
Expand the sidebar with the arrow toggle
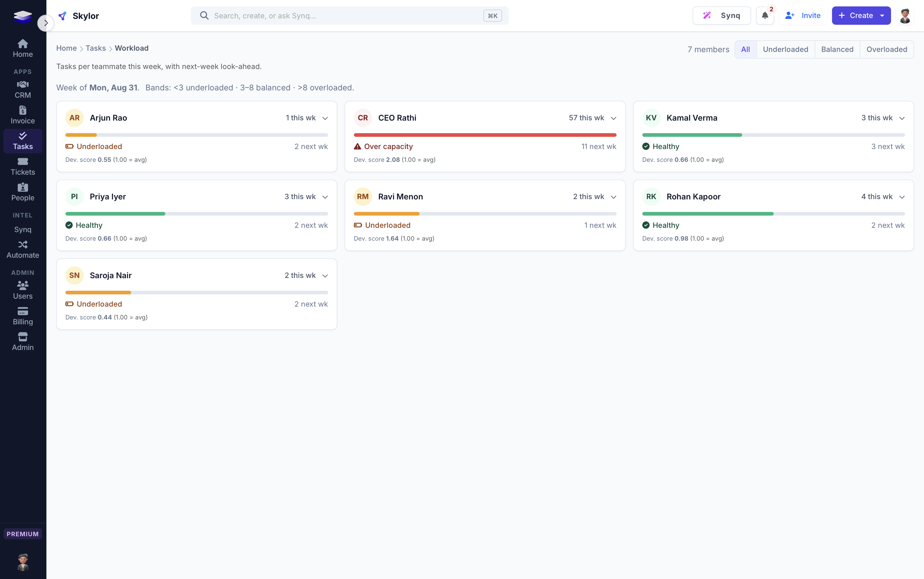click(46, 23)
